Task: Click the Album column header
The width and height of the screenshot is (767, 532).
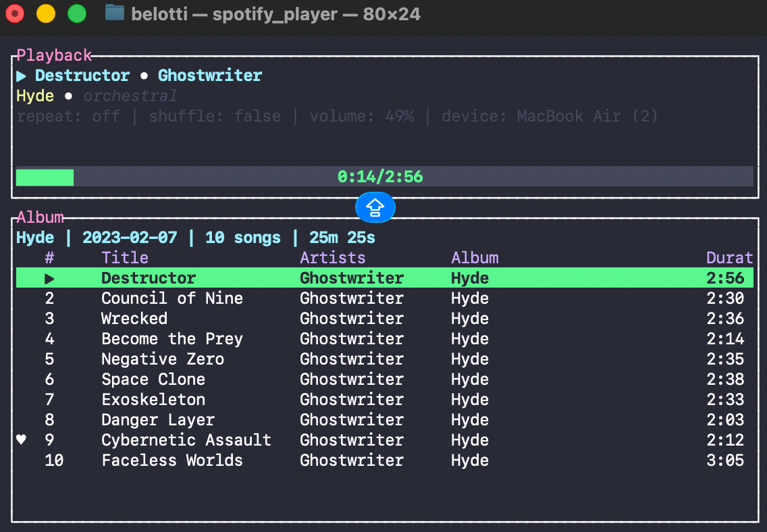Action: click(475, 258)
